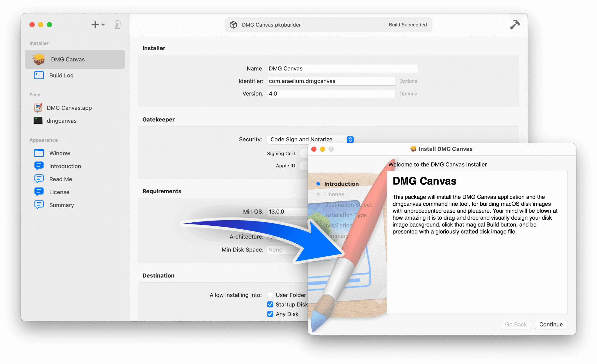Open the Read Me appearance section

point(61,179)
